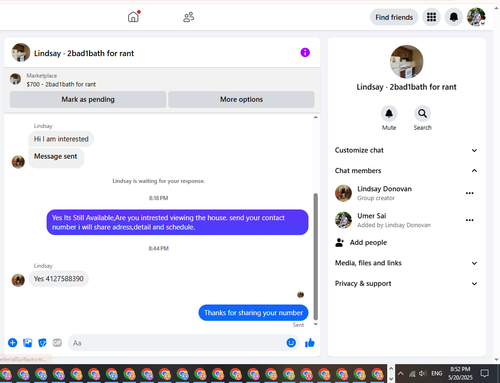
Task: Click the 'Hi I am interested' message
Action: pyautogui.click(x=61, y=139)
